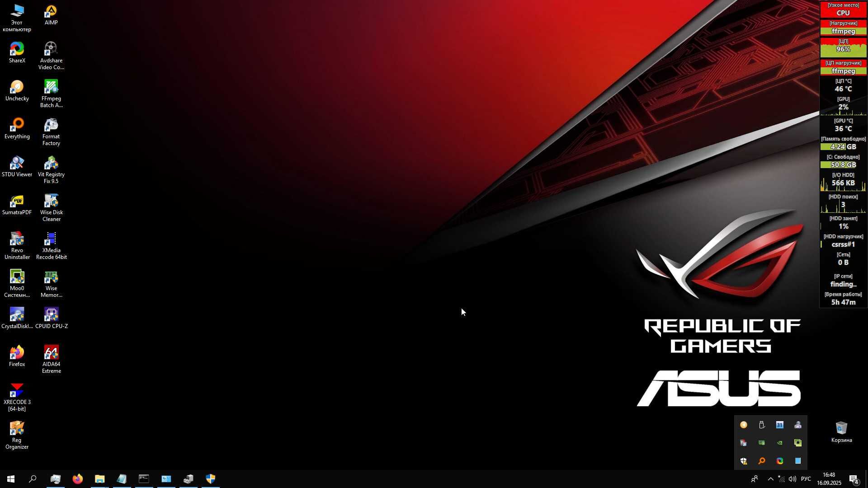The height and width of the screenshot is (488, 868).
Task: Select the XMedia Recode 64bit shortcut
Action: point(51,246)
